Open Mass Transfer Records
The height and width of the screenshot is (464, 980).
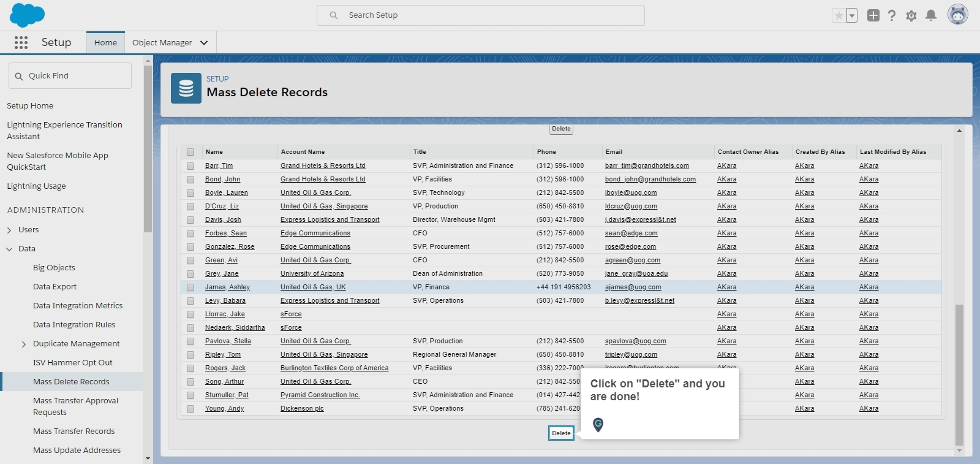tap(73, 431)
